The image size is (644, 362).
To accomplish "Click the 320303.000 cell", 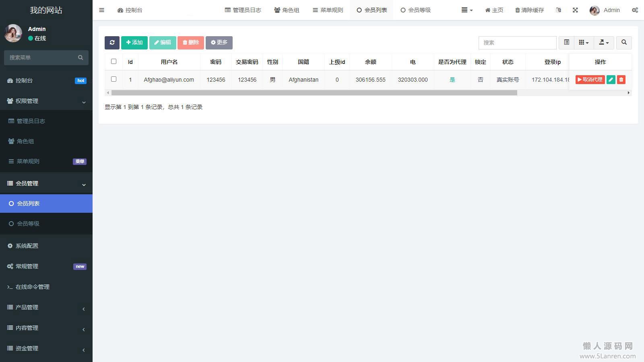I will pos(413,80).
